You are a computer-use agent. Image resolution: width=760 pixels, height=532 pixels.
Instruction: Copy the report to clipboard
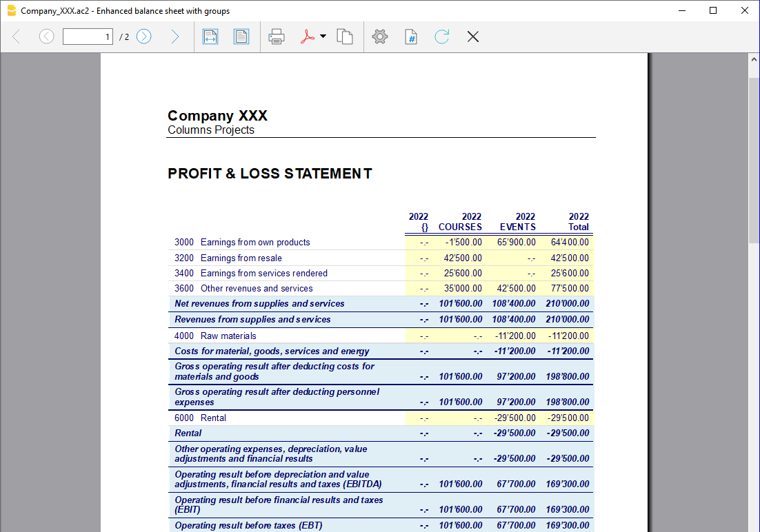click(x=345, y=37)
